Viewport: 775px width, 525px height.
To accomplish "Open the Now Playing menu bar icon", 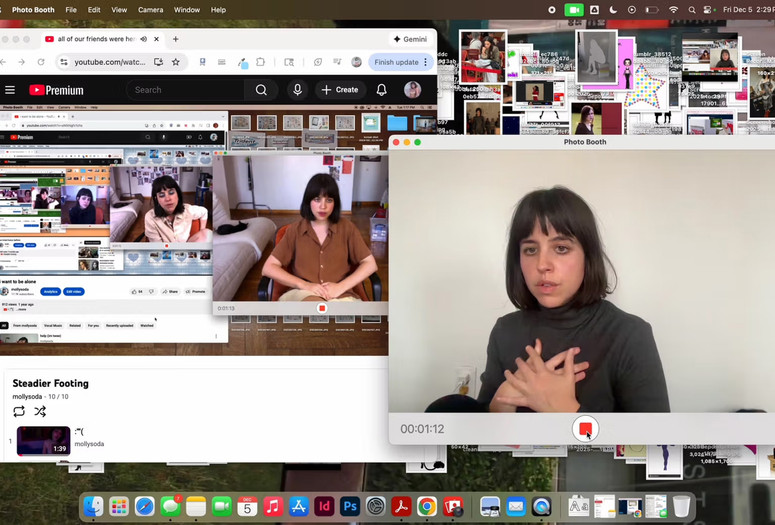I will pyautogui.click(x=632, y=10).
